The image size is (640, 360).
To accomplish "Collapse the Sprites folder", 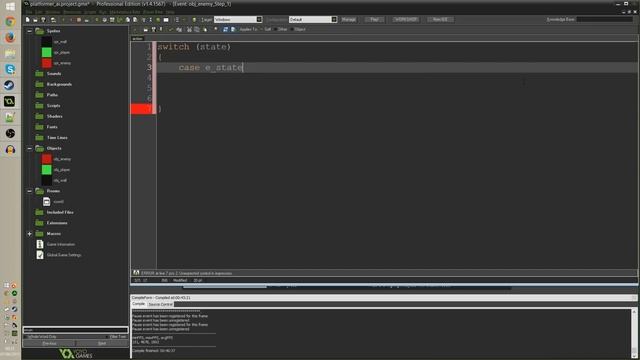I will (x=29, y=31).
